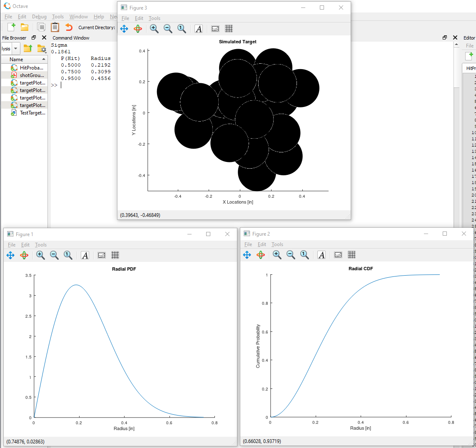Click the Undo arrow in Octave toolbar
This screenshot has width=476, height=448.
pos(69,27)
